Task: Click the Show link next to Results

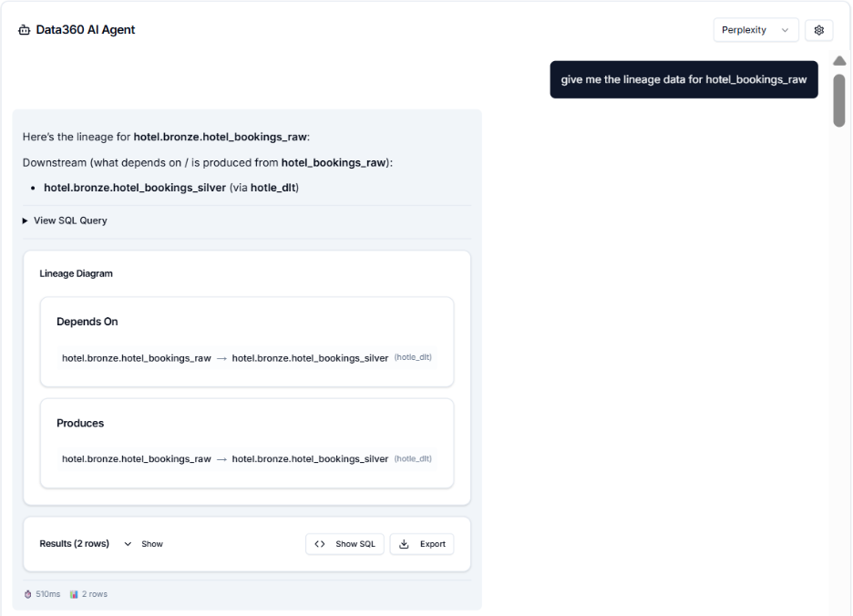Action: 151,543
